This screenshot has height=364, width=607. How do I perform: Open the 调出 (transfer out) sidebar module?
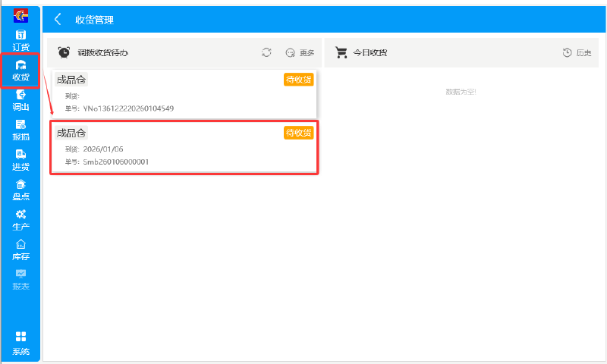[20, 100]
